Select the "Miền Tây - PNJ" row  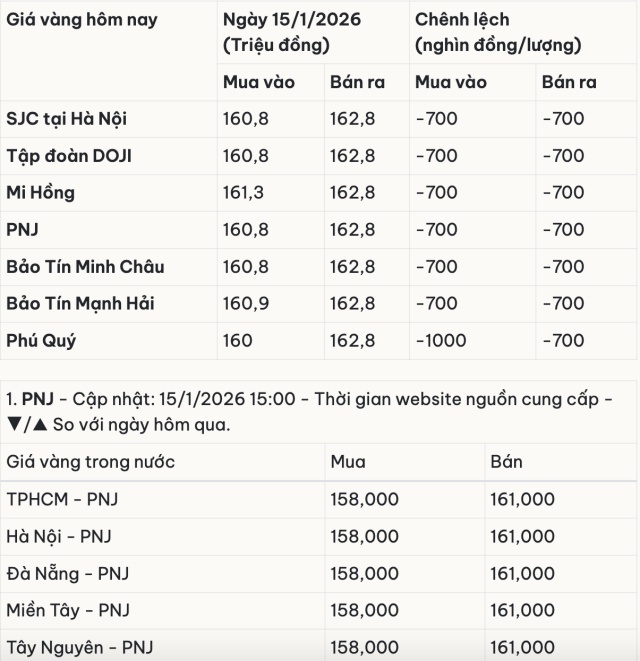point(68,610)
